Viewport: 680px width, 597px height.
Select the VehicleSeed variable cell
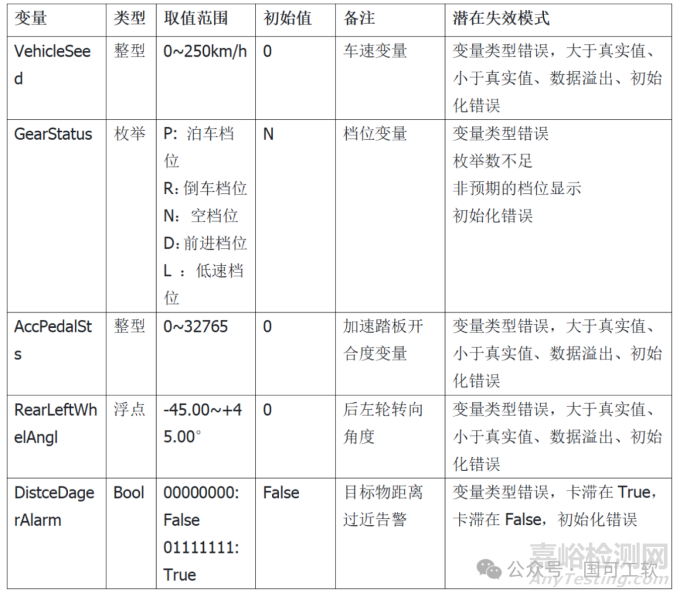pos(52,64)
